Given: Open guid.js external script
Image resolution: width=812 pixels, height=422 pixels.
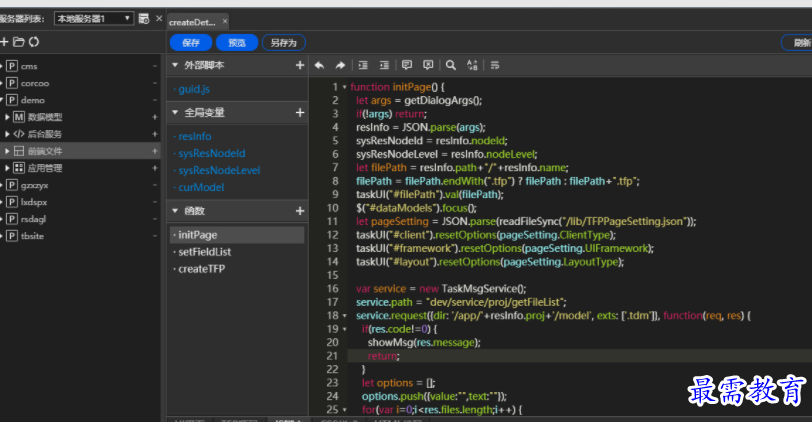Looking at the screenshot, I should [x=194, y=89].
